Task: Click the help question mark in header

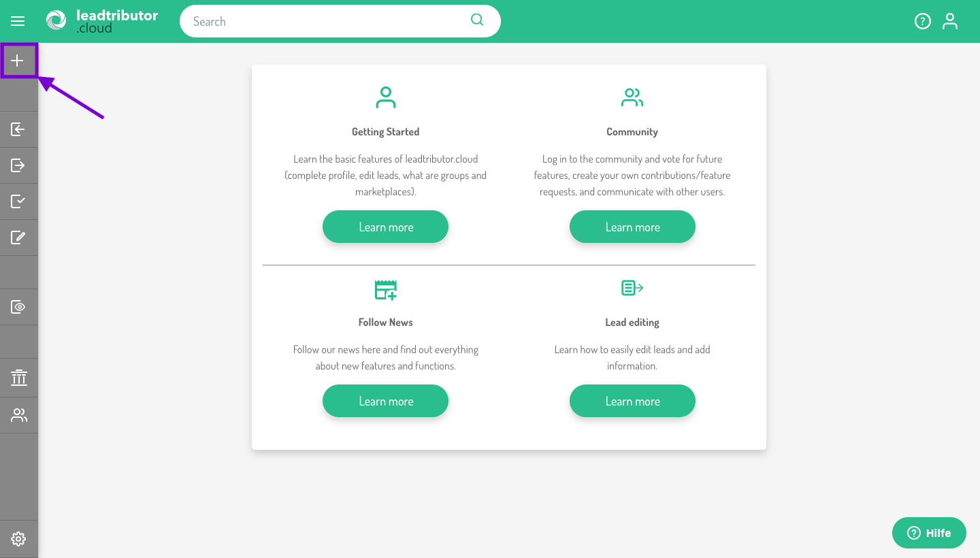Action: tap(922, 21)
